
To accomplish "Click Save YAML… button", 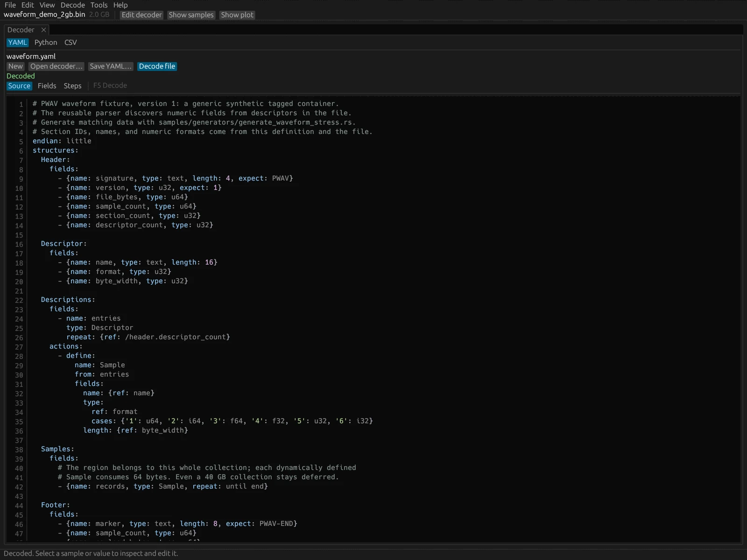I will coord(111,66).
